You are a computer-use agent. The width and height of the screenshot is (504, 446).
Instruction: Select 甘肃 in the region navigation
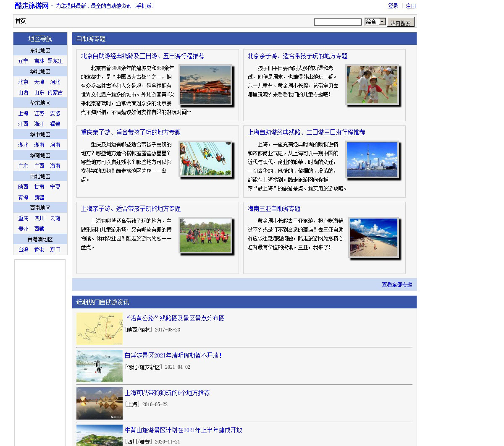pyautogui.click(x=39, y=187)
